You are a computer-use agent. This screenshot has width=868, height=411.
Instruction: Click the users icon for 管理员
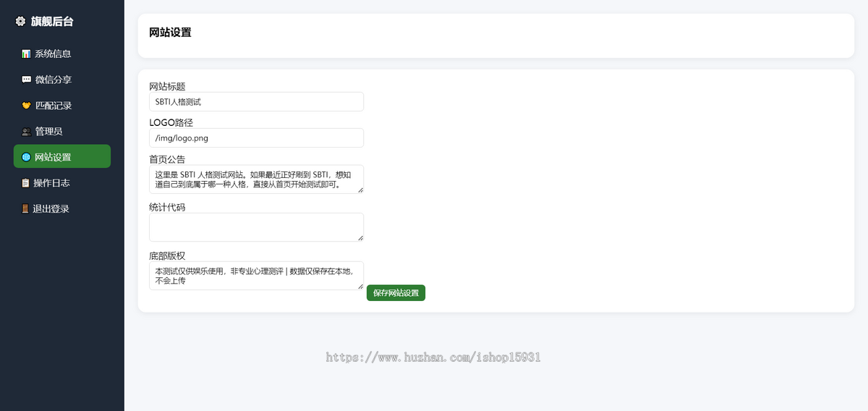(26, 132)
